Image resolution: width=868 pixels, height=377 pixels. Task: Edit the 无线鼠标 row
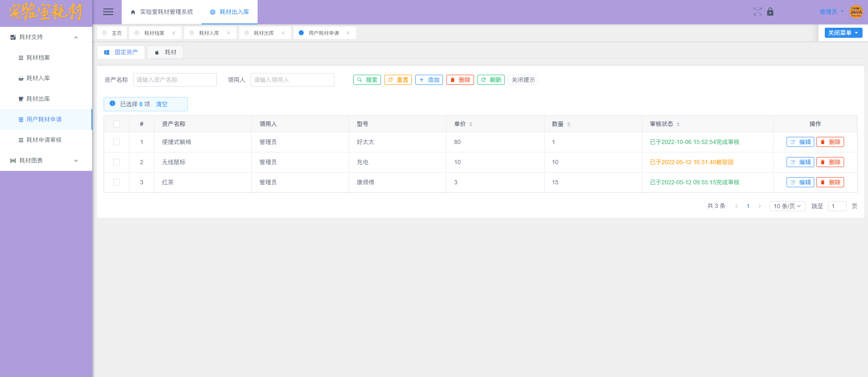800,162
